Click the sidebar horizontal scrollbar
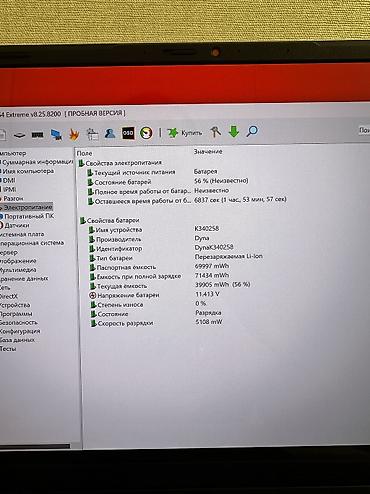Viewport: 370px width, 494px height. [35, 446]
